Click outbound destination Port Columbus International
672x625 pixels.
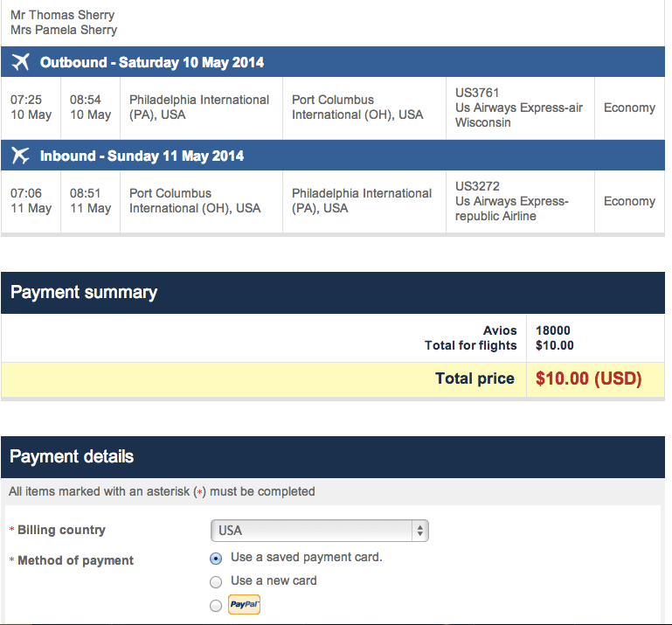(357, 108)
